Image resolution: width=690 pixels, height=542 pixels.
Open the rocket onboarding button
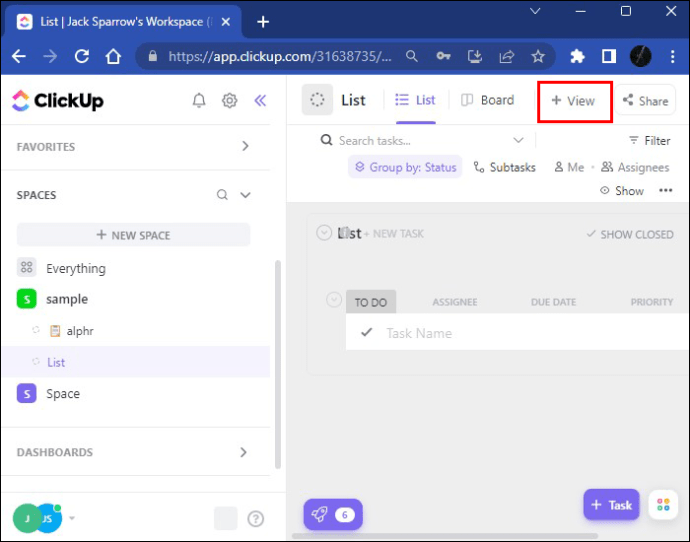coord(333,514)
